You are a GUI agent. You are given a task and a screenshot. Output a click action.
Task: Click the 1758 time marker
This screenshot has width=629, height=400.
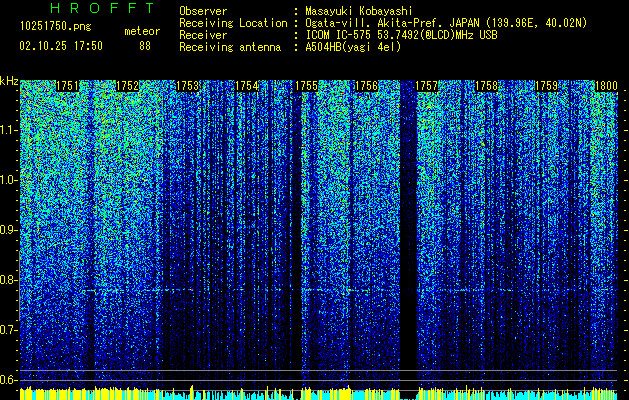(487, 86)
